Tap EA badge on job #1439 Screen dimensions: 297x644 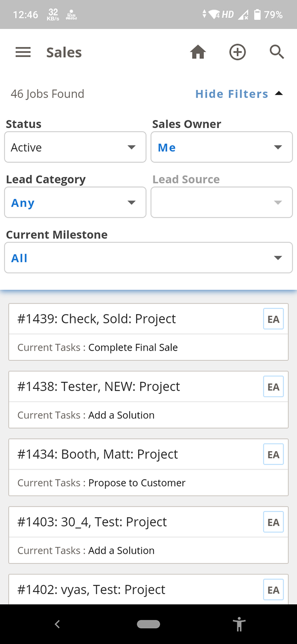click(273, 320)
